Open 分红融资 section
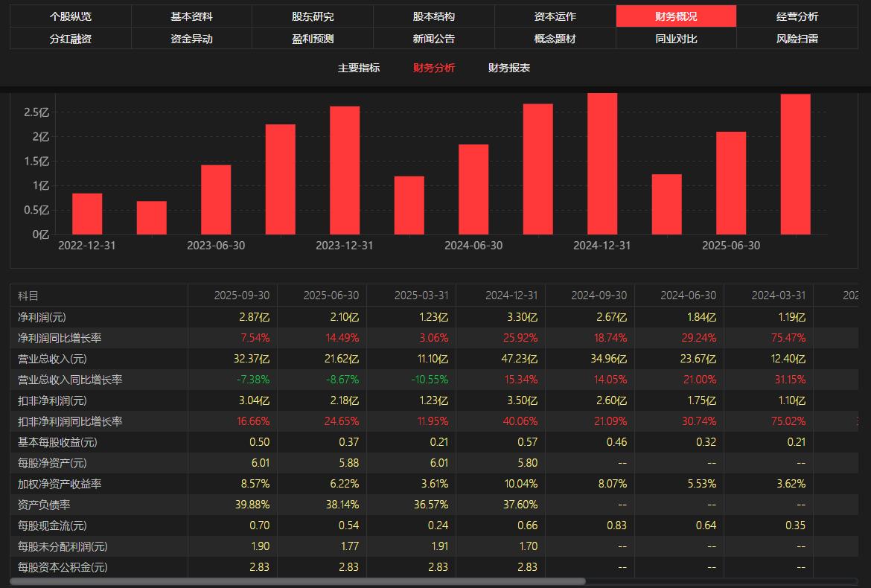 [x=71, y=39]
